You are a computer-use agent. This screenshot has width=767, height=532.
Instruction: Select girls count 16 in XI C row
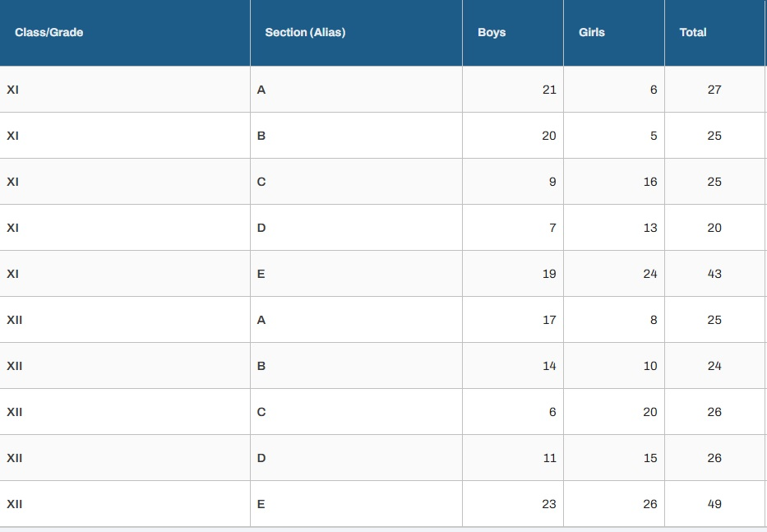(x=650, y=182)
